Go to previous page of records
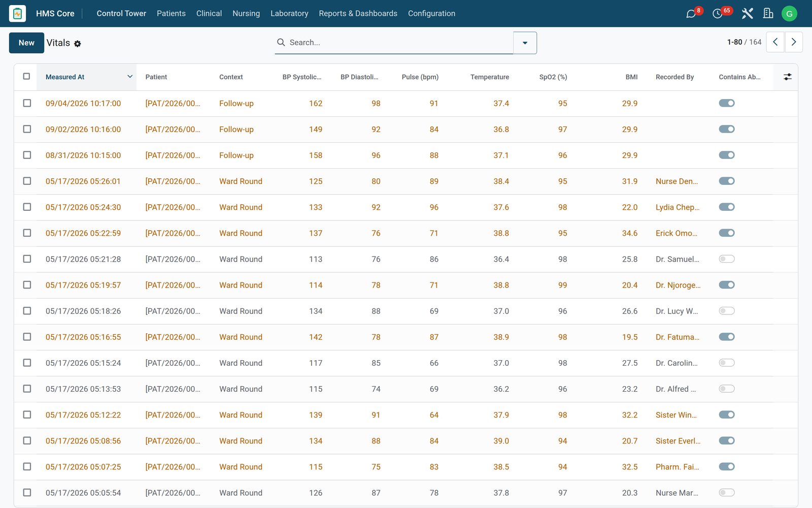Viewport: 812px width, 508px height. point(775,42)
